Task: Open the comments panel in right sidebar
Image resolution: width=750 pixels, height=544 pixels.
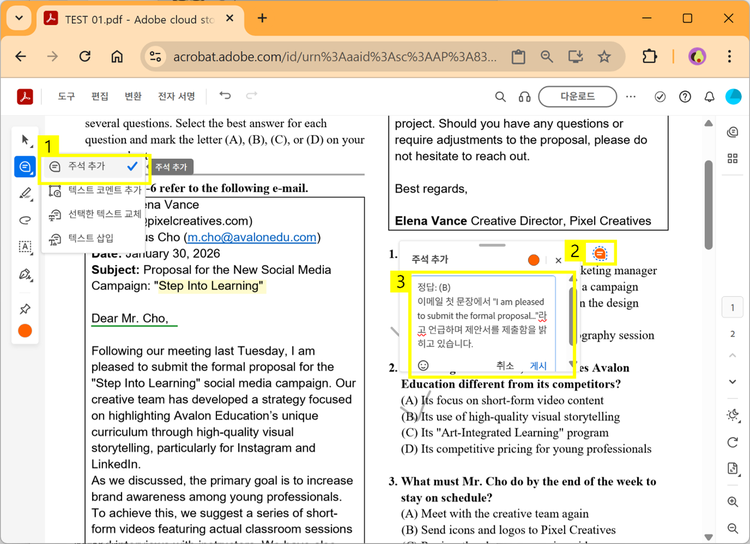Action: 732,132
